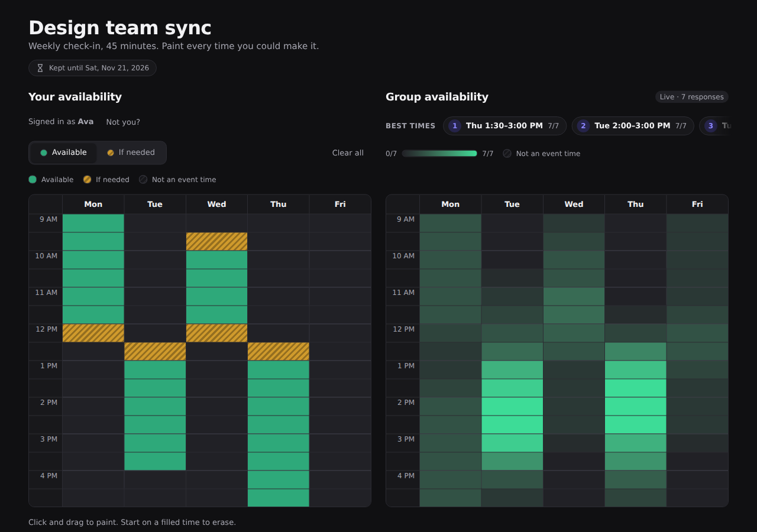Click Tuesday 2 PM cell in Group availability
The width and height of the screenshot is (757, 532).
pyautogui.click(x=512, y=406)
